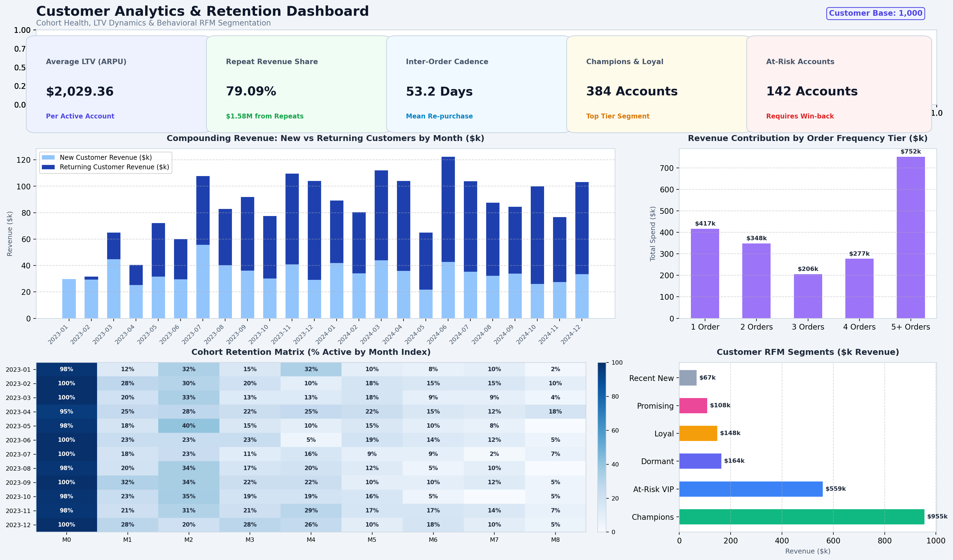
Task: Click the 29% cell in 2023-11 row
Action: [311, 511]
